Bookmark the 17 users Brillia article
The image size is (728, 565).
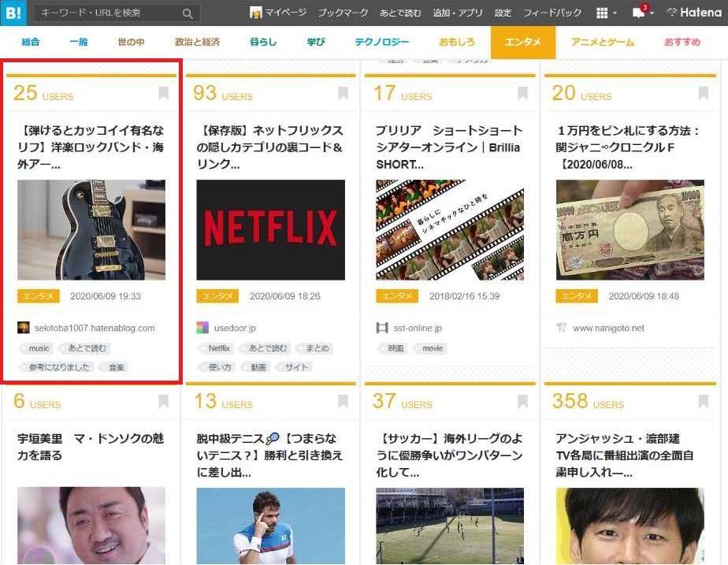[x=523, y=93]
